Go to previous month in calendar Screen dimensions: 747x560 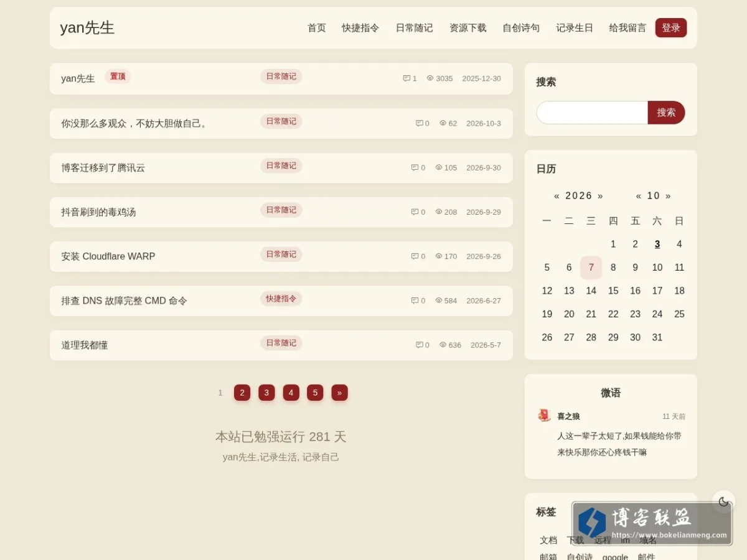639,195
